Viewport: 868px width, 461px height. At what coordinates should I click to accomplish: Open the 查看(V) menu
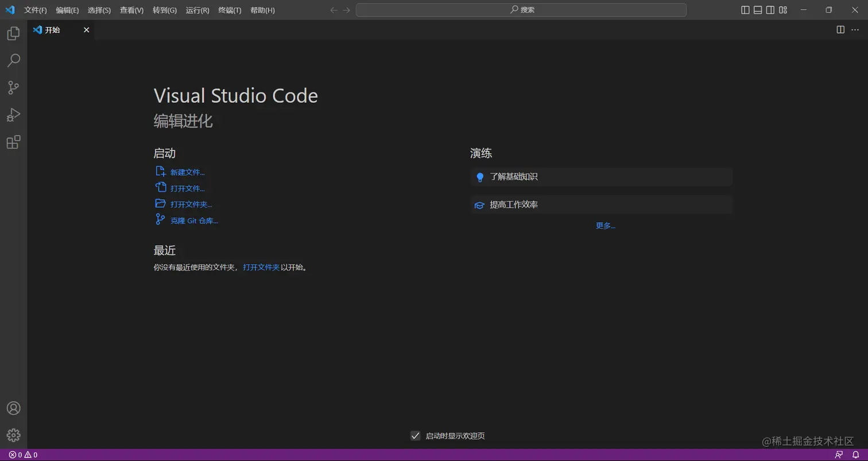[x=131, y=10]
